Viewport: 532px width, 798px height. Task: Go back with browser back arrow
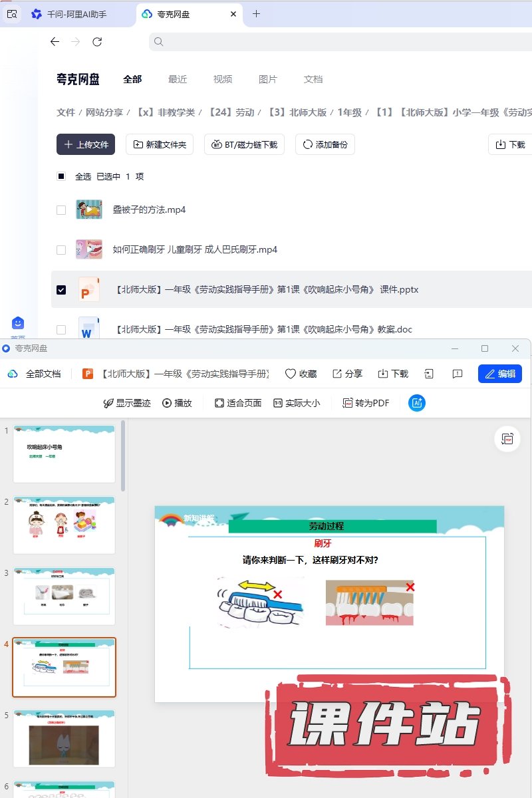(55, 42)
